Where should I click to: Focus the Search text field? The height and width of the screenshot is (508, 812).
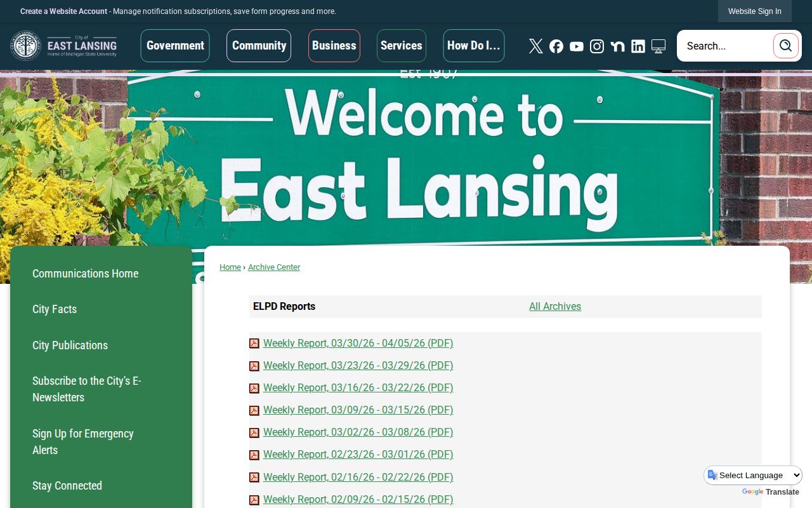(726, 46)
